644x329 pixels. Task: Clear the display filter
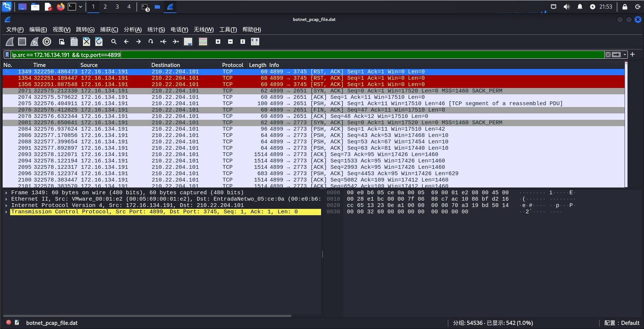point(608,55)
